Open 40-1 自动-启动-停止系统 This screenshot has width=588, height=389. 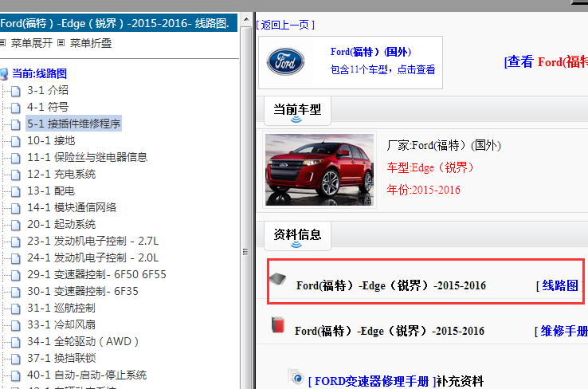click(87, 375)
